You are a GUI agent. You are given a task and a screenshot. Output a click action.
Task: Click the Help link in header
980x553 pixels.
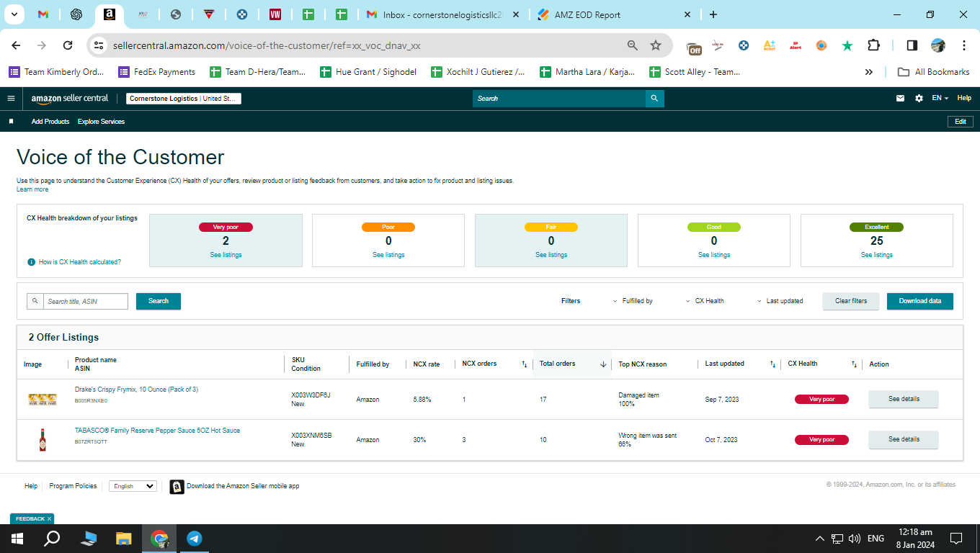[964, 99]
